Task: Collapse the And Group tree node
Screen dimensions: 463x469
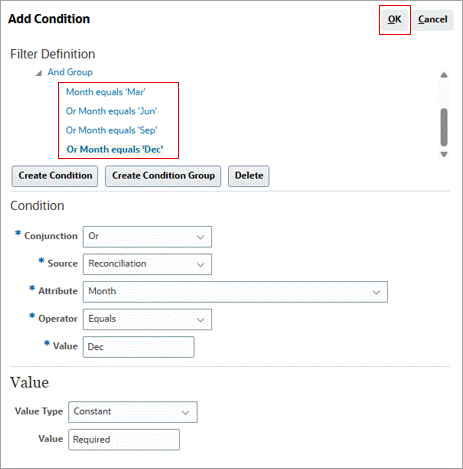Action: pos(39,73)
